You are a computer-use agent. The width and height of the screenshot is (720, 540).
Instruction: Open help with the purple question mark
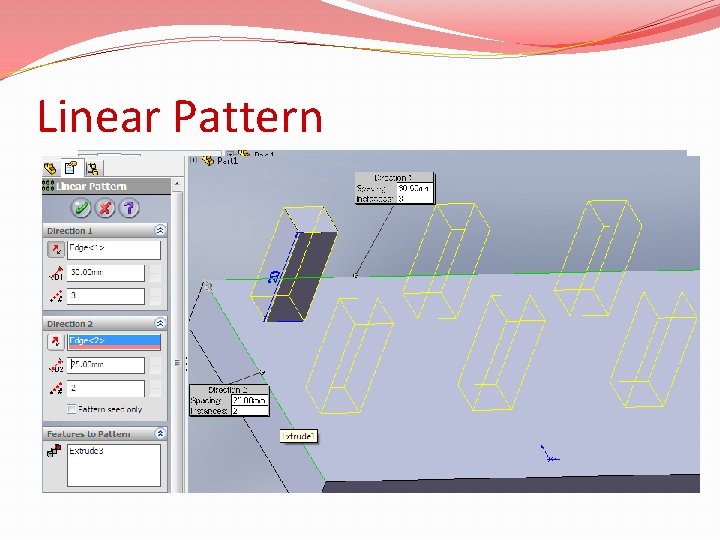coord(129,208)
